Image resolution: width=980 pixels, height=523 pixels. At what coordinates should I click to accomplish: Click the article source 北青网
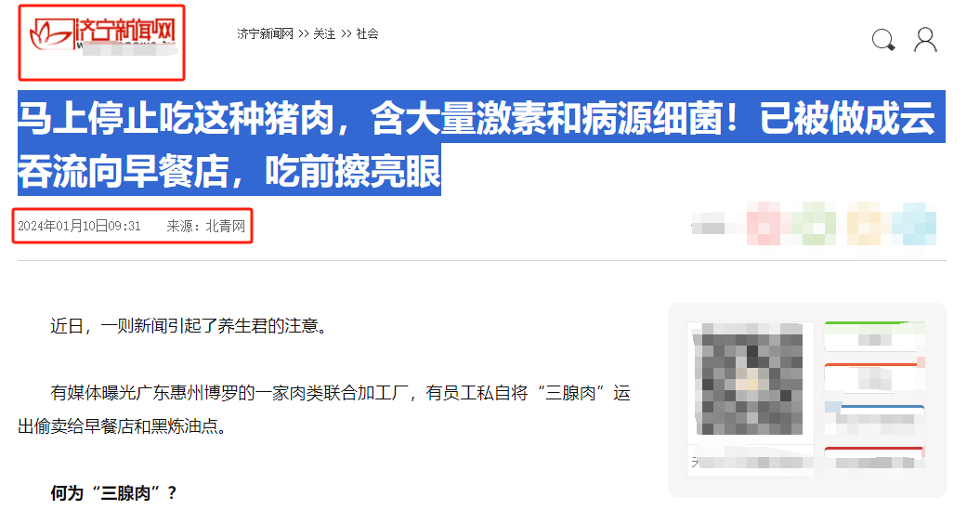tap(226, 226)
